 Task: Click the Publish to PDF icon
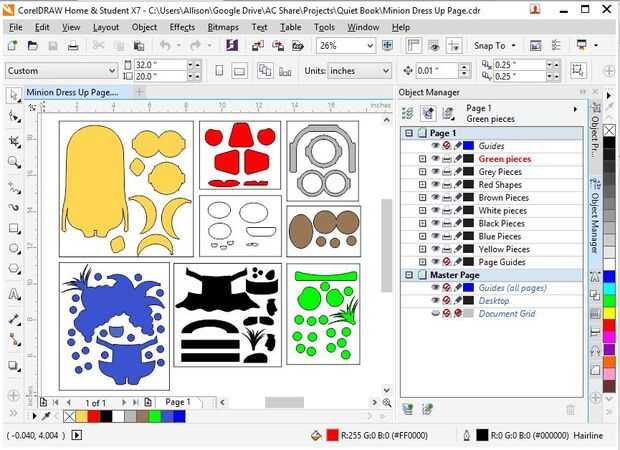[x=298, y=46]
